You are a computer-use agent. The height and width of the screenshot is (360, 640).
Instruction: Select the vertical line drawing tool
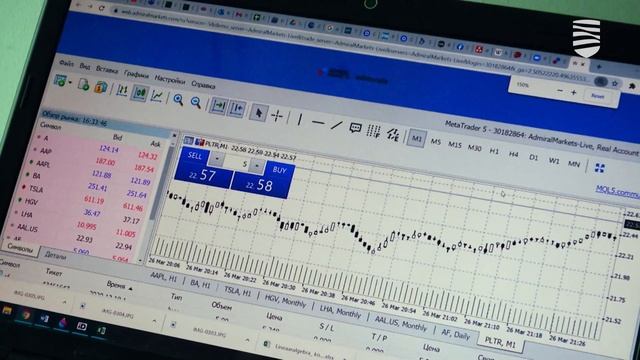coord(300,119)
